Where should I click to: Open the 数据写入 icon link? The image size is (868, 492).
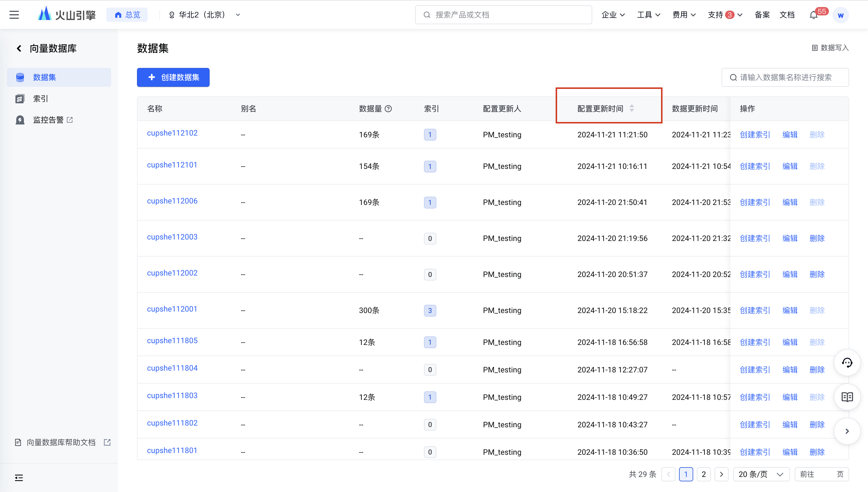[x=830, y=48]
